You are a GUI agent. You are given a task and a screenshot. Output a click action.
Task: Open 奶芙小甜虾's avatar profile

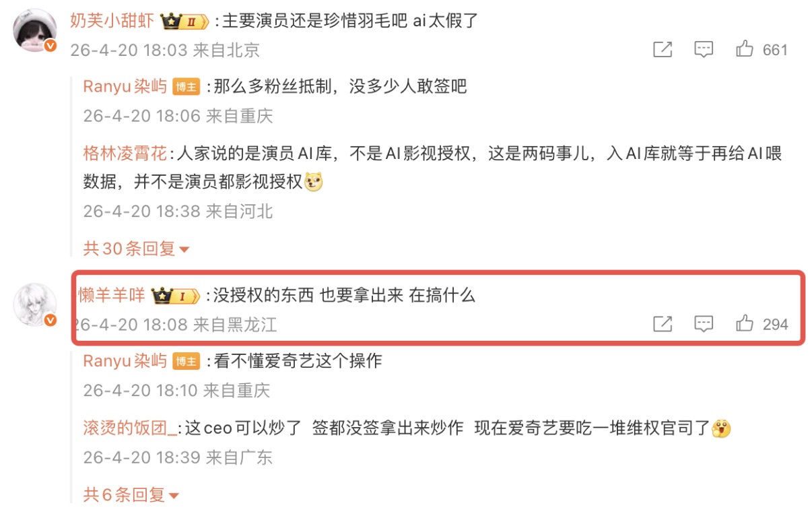35,30
